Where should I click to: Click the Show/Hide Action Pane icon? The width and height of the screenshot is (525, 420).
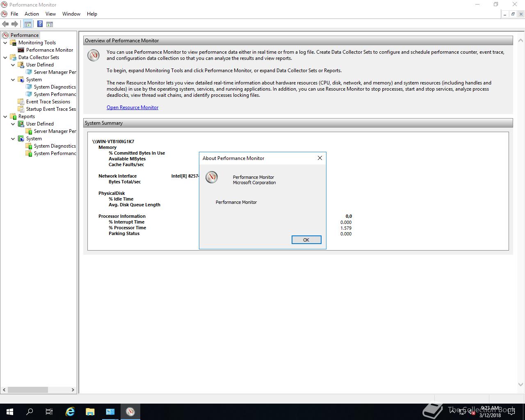tap(50, 24)
